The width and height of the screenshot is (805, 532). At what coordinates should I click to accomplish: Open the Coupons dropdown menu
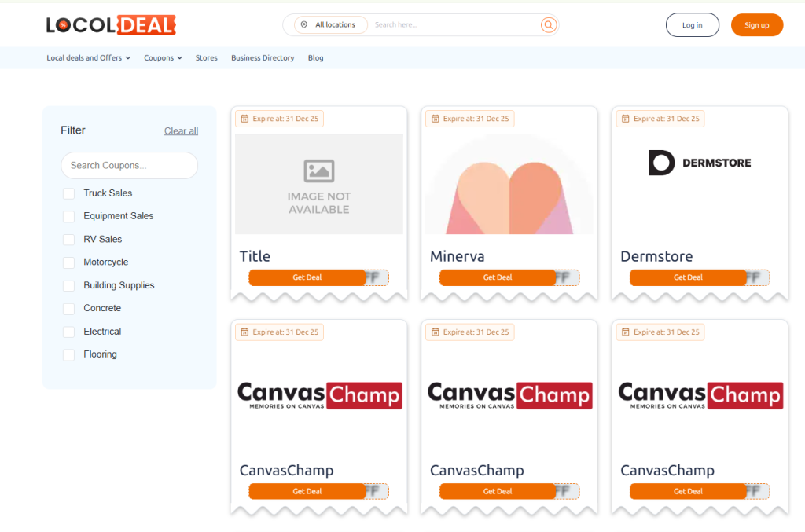click(x=163, y=58)
